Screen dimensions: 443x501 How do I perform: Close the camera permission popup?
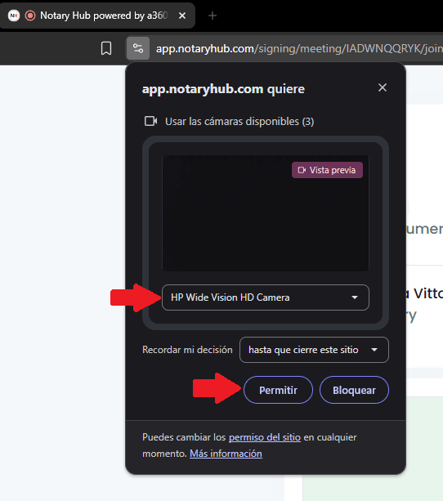pos(382,88)
